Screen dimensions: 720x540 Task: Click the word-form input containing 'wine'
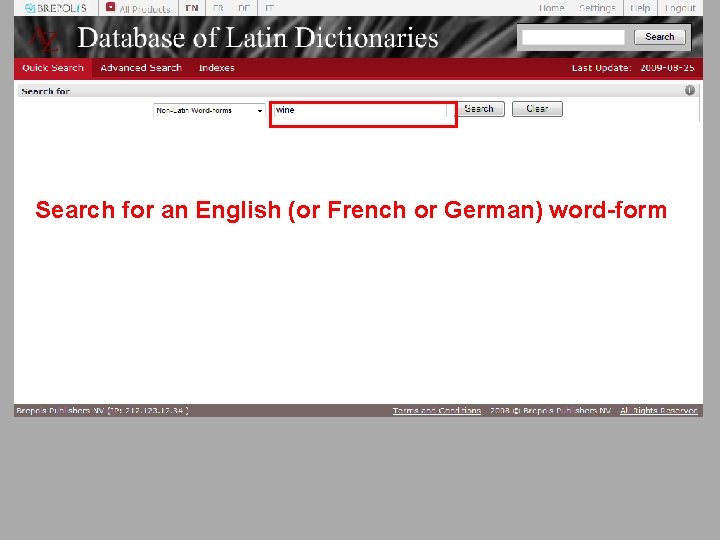360,110
